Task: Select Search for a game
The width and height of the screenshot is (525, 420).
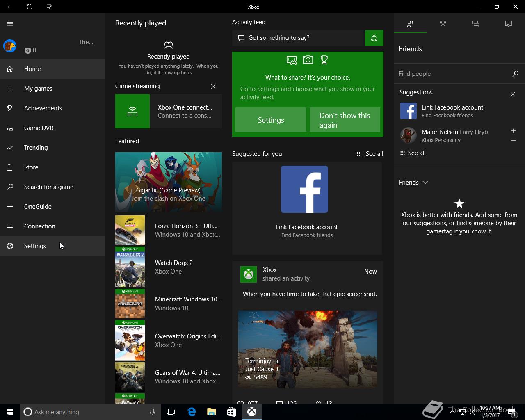Action: click(52, 187)
